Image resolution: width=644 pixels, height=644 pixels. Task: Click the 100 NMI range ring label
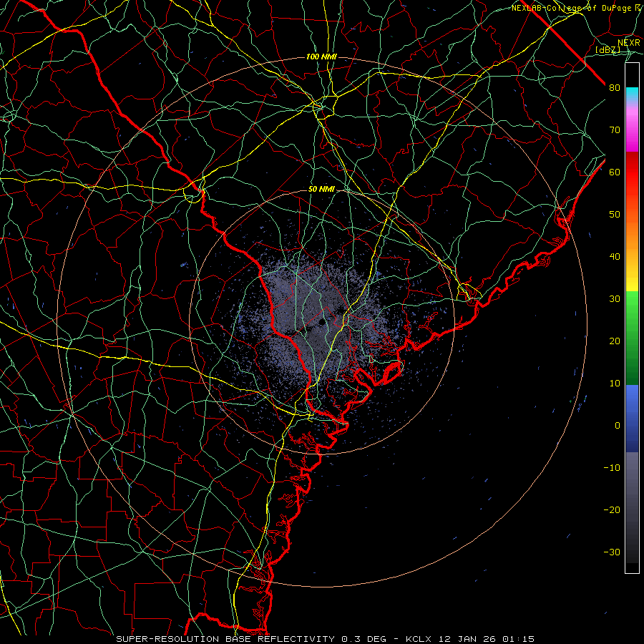pos(321,57)
